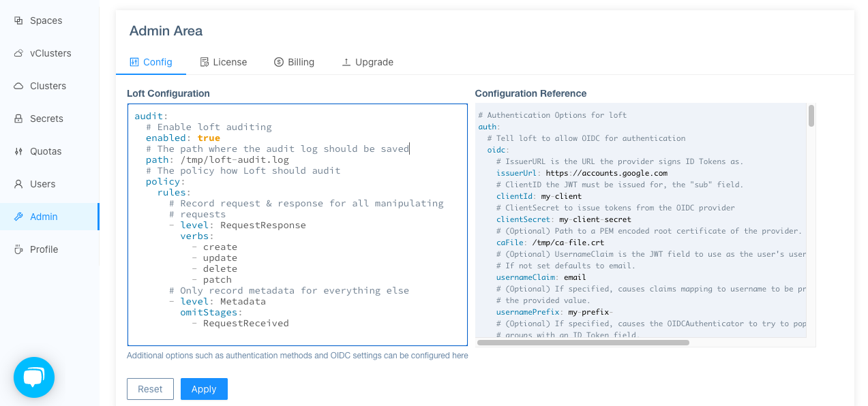Click the 'oidc:' line in reference
Screen dimensions: 868x406
tap(498, 150)
